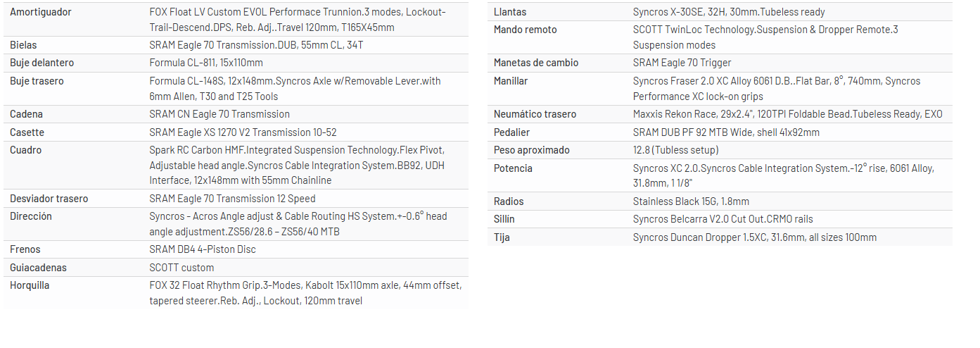Select the Mando remoto label
The image size is (980, 348).
coord(526,30)
